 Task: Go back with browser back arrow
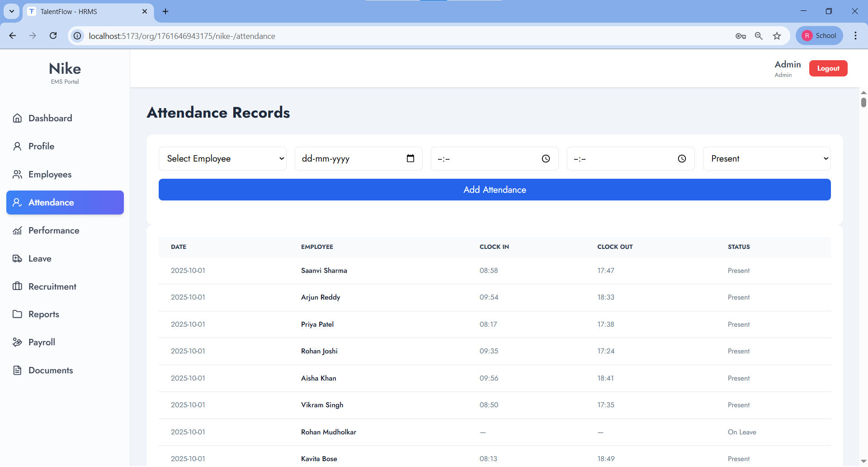click(13, 36)
